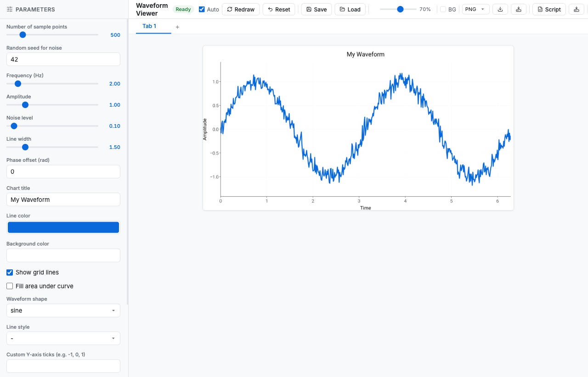Click the parameters panel vertical scrollbar
Screen dimensions: 588x377
[x=127, y=161]
